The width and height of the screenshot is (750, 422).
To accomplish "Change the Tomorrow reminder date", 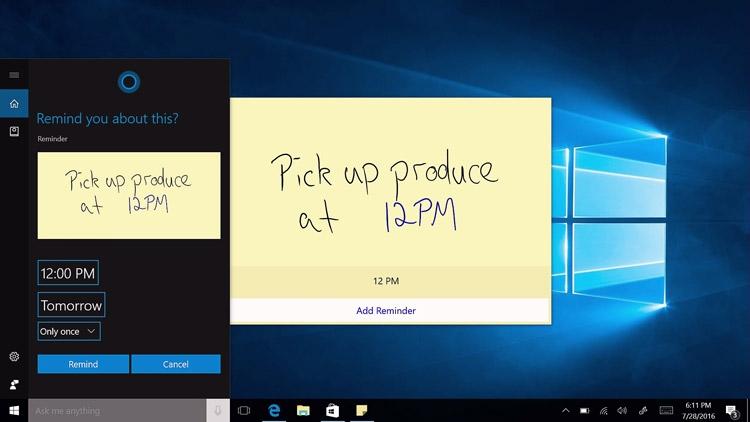I will pos(71,305).
